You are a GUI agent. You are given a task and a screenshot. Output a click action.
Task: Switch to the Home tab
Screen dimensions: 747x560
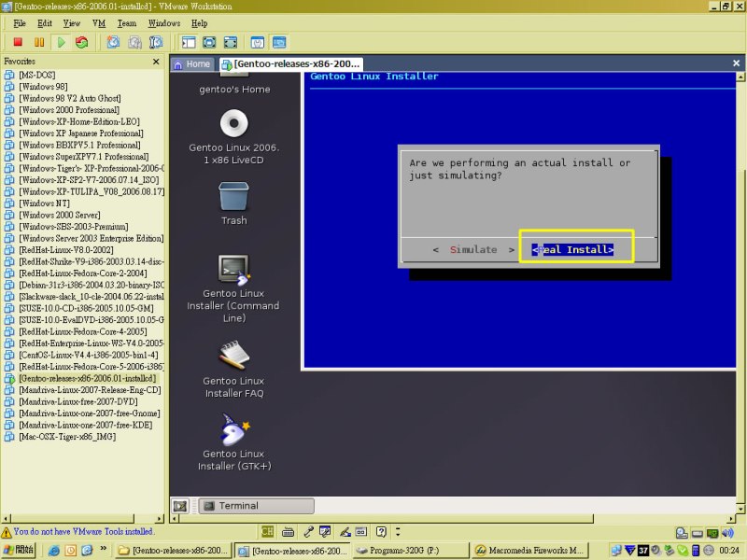click(192, 63)
